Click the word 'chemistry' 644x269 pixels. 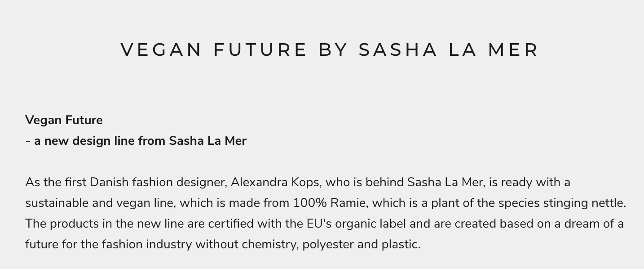click(270, 244)
